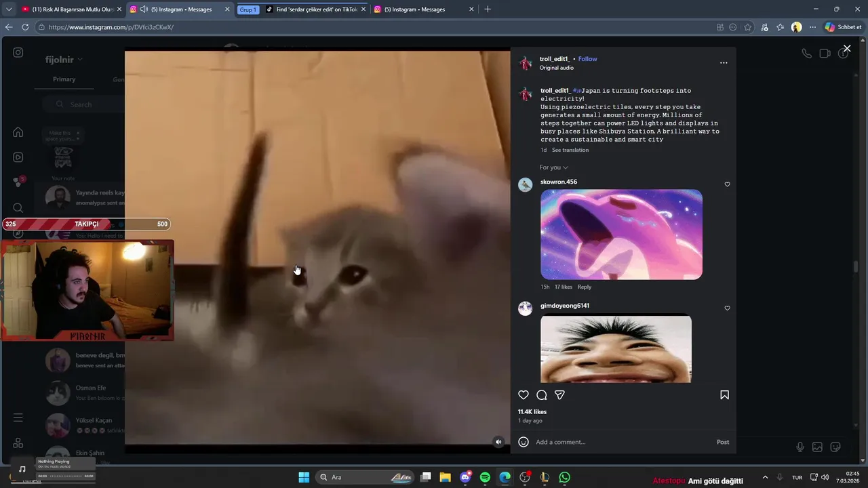The width and height of the screenshot is (868, 488).
Task: Reply to skowron.456's comment
Action: tap(585, 287)
